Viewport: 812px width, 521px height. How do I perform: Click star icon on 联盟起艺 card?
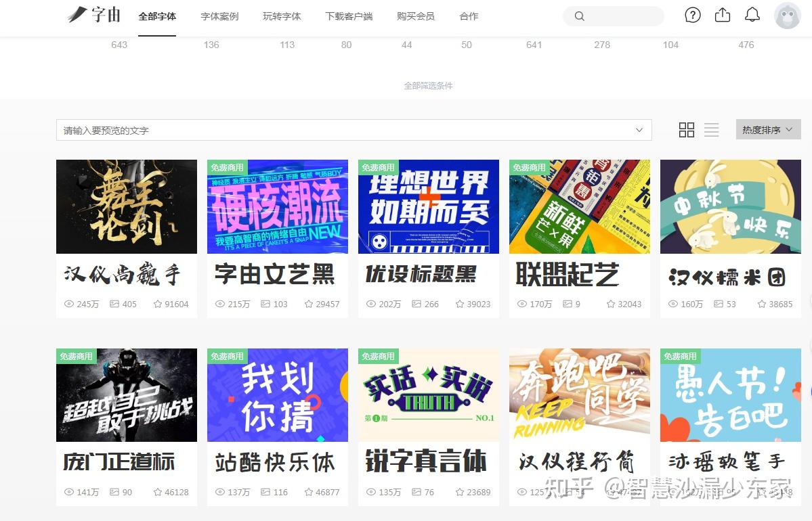click(611, 304)
